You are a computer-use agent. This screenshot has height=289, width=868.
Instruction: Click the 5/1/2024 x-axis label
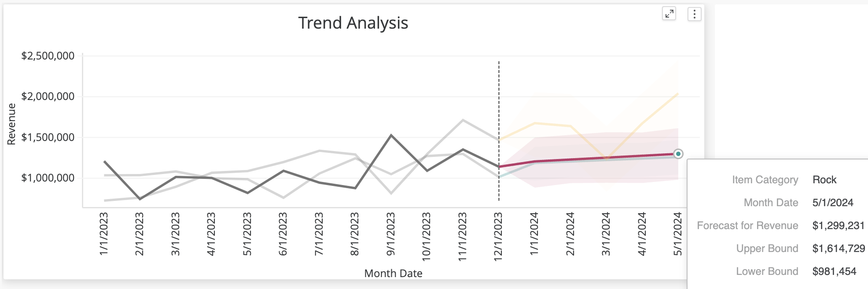click(x=678, y=233)
